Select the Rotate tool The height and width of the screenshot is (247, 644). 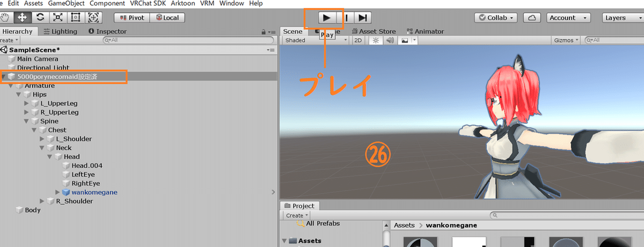(40, 17)
